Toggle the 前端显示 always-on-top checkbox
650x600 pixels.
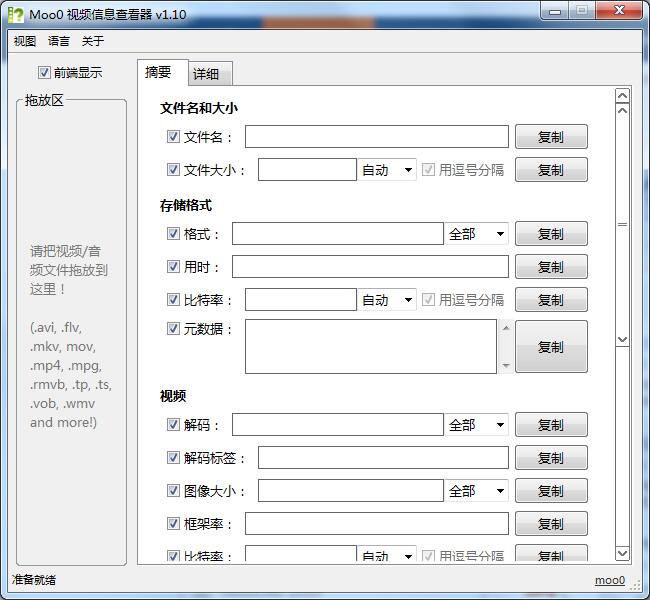[44, 72]
